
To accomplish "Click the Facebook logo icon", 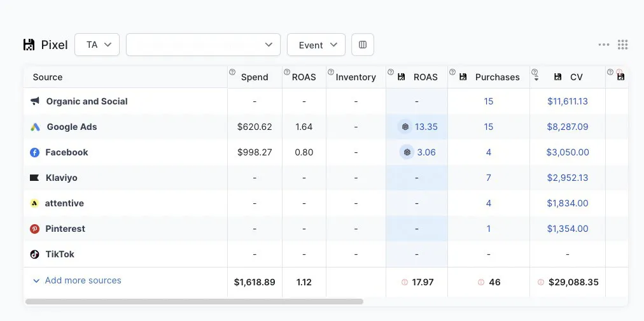I will [x=34, y=152].
